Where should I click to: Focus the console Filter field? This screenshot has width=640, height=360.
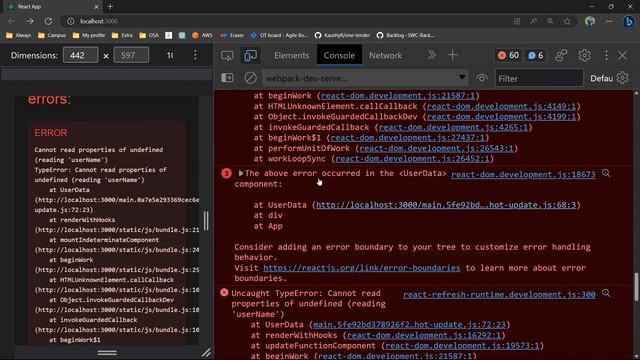pyautogui.click(x=539, y=78)
